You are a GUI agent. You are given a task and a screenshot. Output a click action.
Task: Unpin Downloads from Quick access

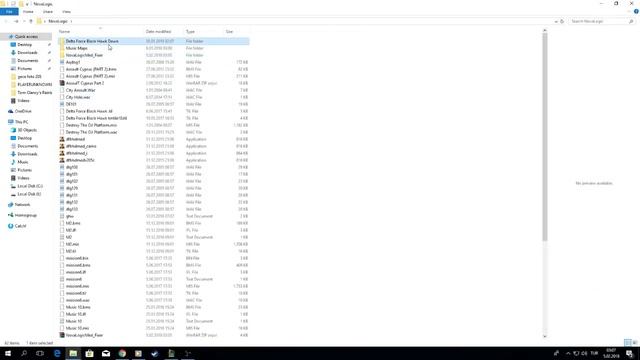(49, 53)
